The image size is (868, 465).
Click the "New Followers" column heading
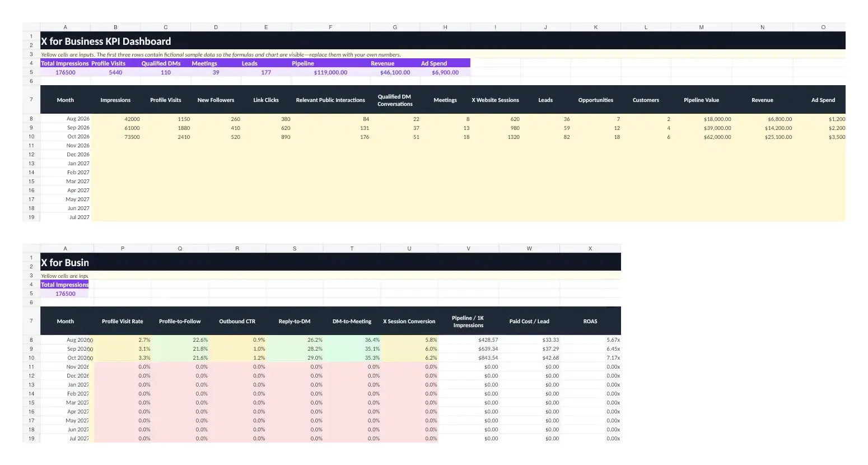(x=216, y=100)
